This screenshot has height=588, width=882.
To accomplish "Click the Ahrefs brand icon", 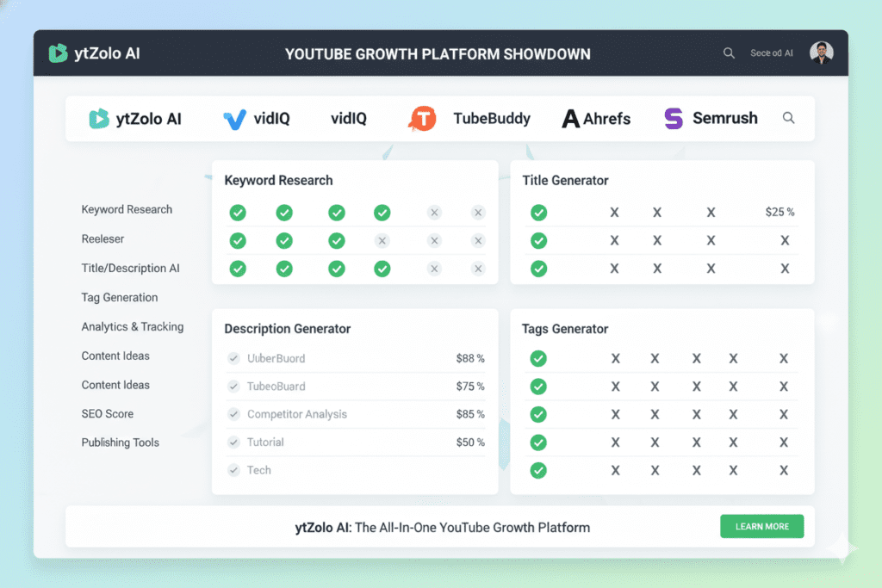I will [570, 118].
